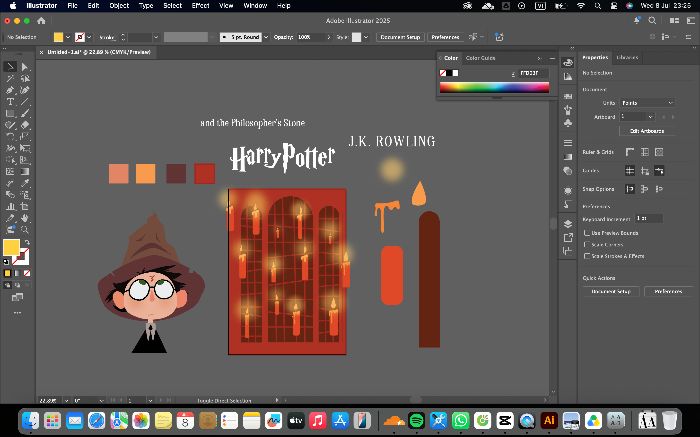700x437 pixels.
Task: Toggle Show Transparency Grid button
Action: pos(659,152)
